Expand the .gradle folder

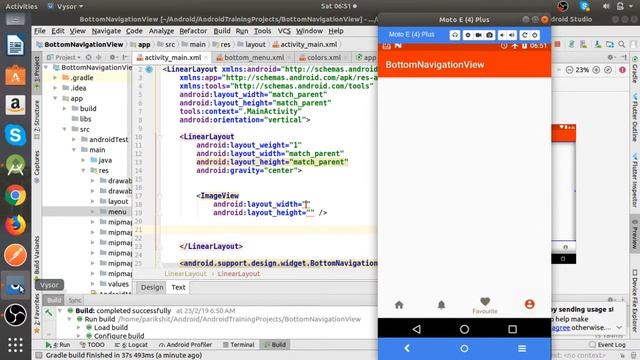(56, 78)
